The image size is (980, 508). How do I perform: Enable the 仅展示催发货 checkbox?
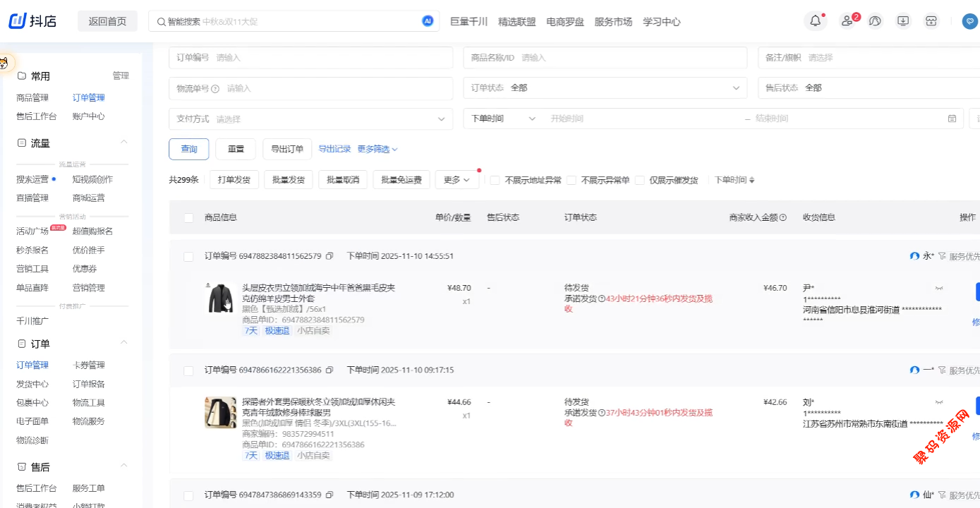coord(639,180)
